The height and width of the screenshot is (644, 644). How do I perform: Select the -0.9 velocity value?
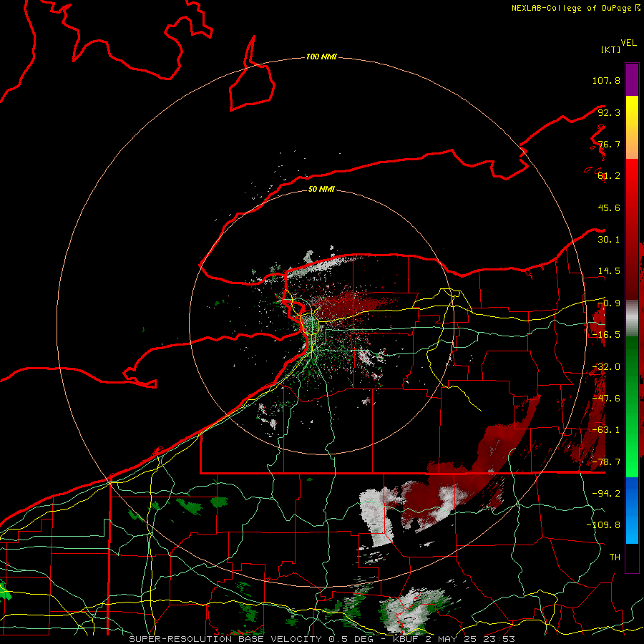[x=609, y=303]
